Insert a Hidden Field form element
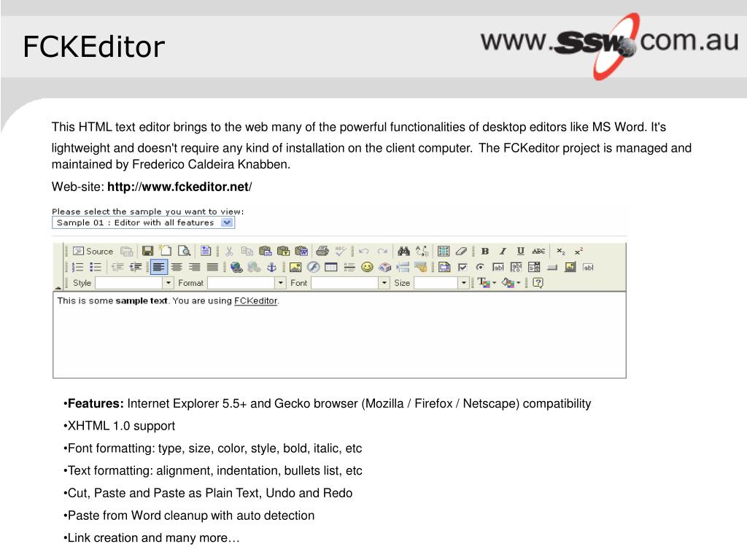The width and height of the screenshot is (747, 560). point(589,267)
